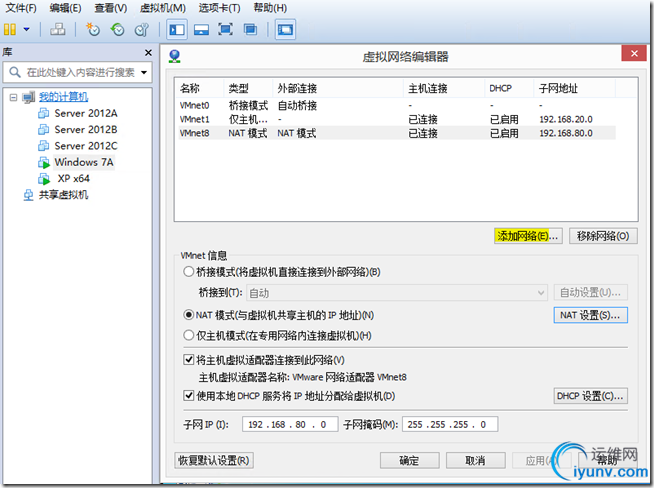Select the Server 2012A virtual machine
Image resolution: width=654 pixels, height=488 pixels.
[x=86, y=113]
